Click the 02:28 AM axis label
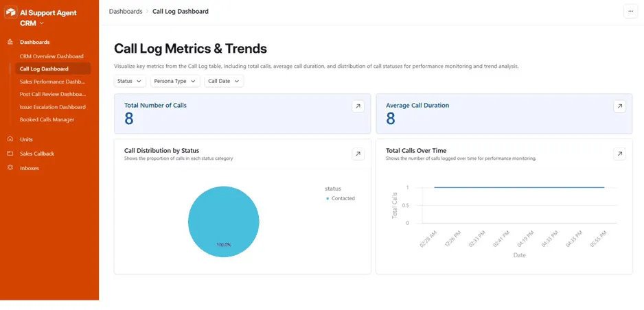 (428, 238)
